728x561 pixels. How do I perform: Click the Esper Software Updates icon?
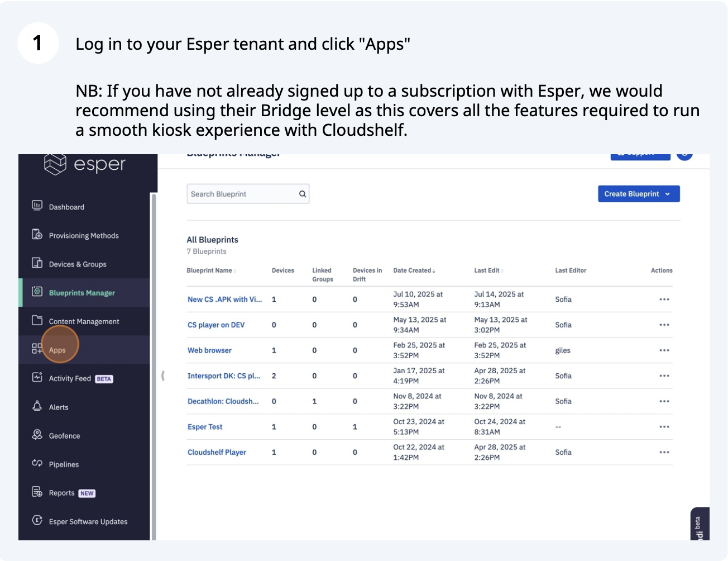pyautogui.click(x=37, y=521)
